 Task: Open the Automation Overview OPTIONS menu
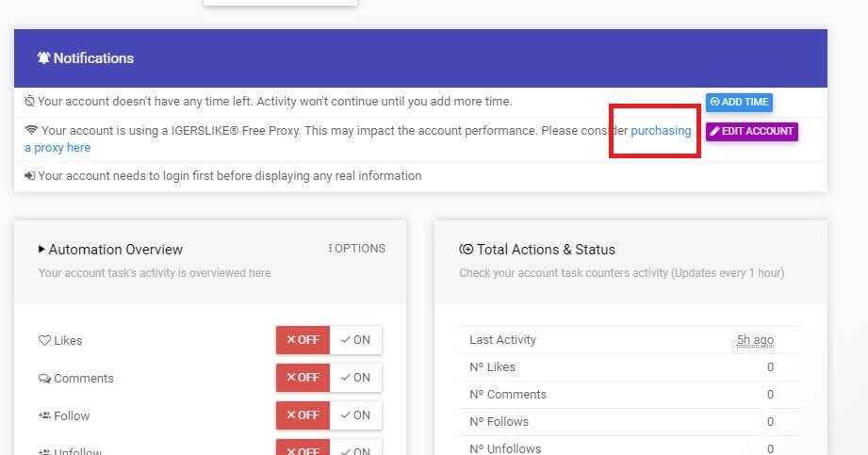point(356,249)
